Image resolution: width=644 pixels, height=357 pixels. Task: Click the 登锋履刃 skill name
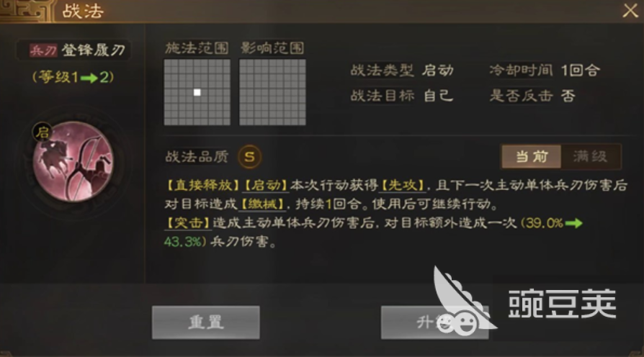93,50
